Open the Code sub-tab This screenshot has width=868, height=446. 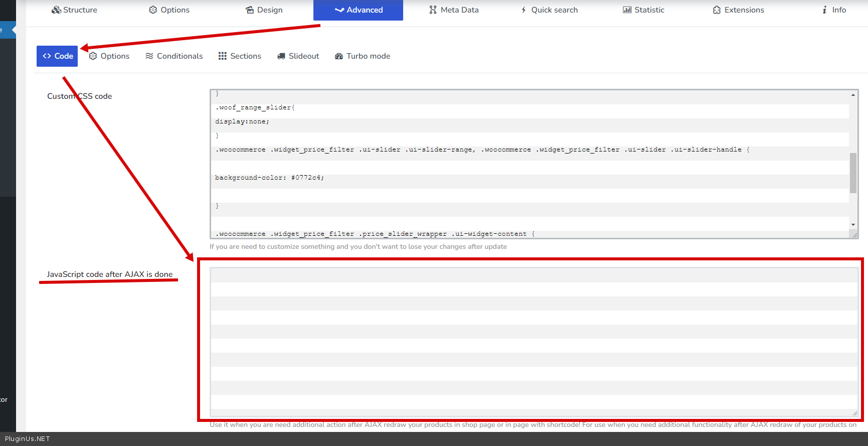point(57,56)
